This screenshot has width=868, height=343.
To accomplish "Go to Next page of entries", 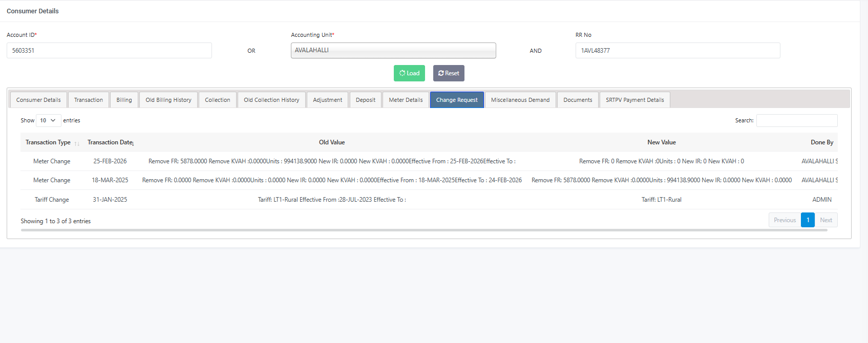I will [826, 220].
